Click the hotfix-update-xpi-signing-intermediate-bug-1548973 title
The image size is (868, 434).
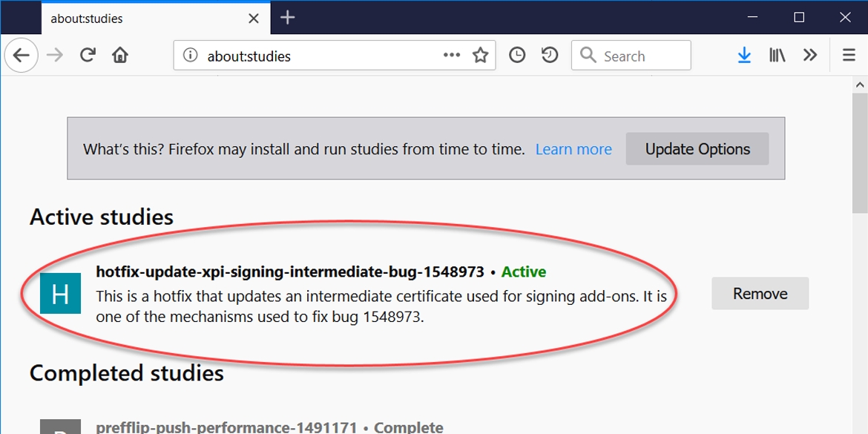(290, 272)
